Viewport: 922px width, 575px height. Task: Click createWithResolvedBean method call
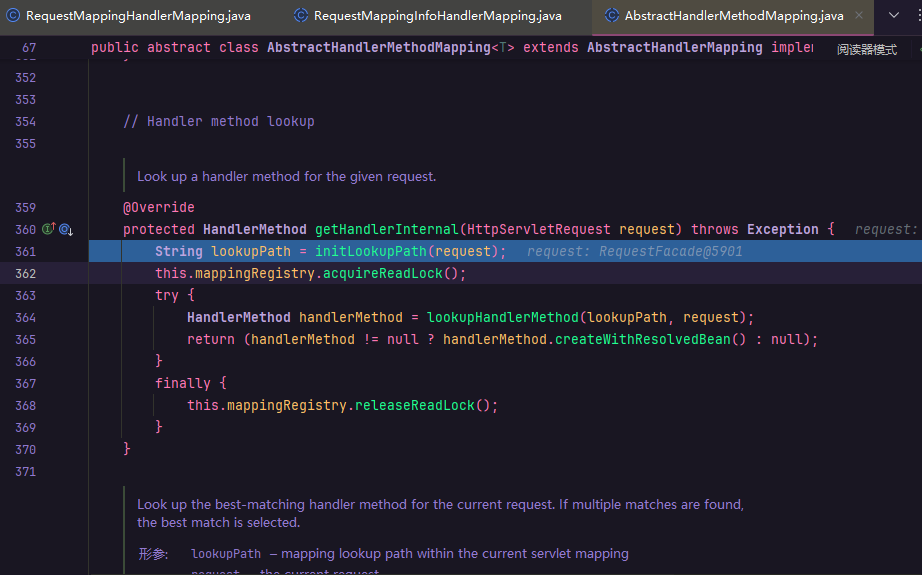(643, 339)
